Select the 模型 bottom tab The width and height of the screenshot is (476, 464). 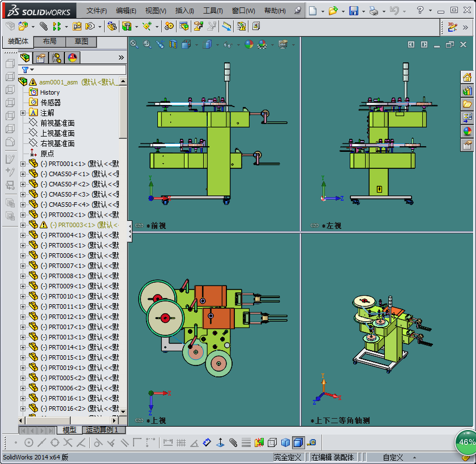[69, 430]
